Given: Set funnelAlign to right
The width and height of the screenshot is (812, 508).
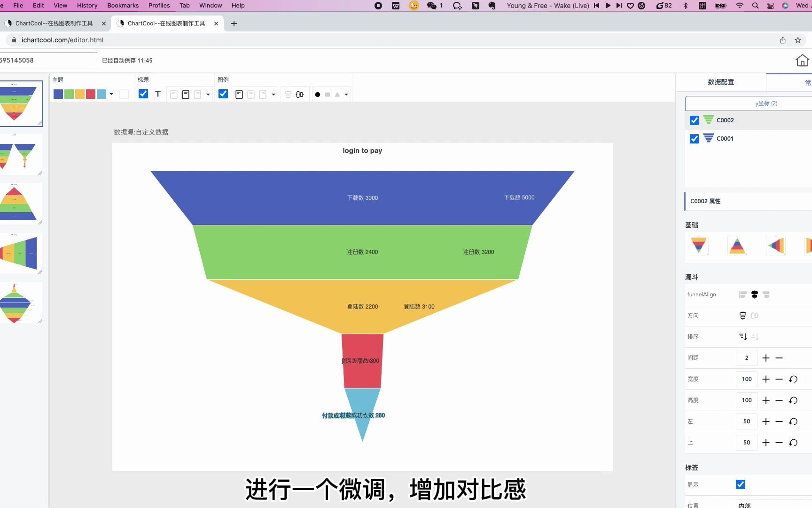Looking at the screenshot, I should (766, 294).
